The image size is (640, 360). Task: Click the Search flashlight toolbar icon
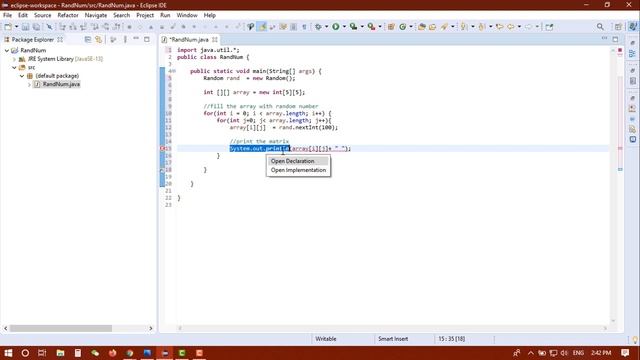pos(444,27)
